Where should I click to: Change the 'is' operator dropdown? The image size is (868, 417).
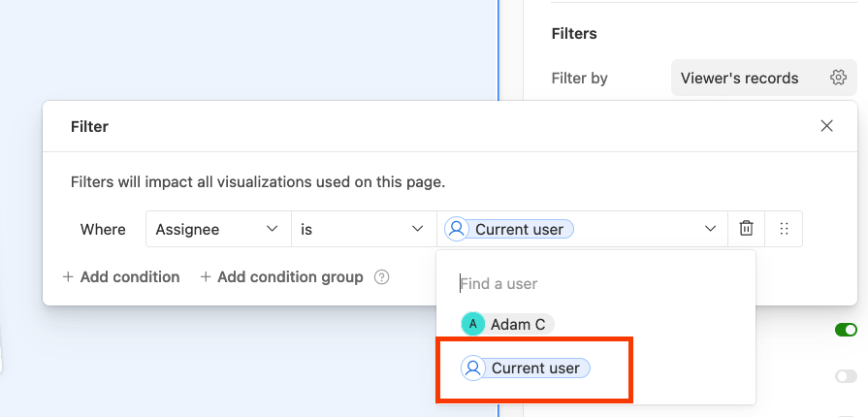(364, 229)
